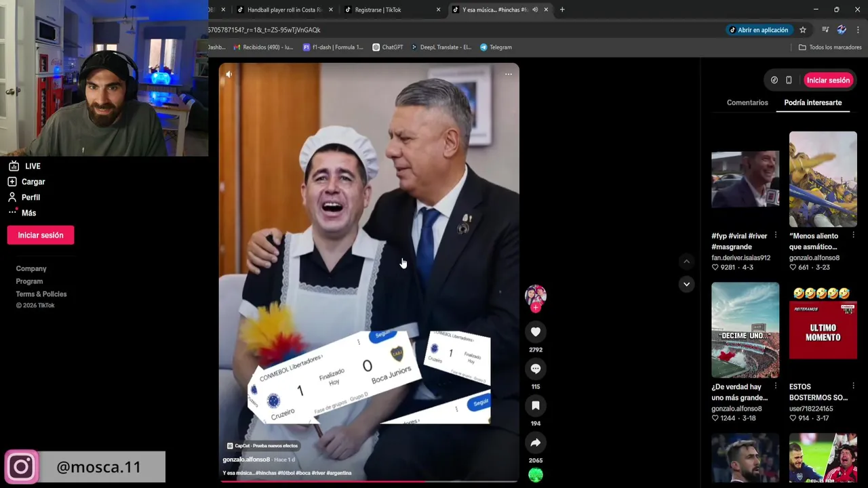The image size is (868, 488).
Task: Click the top-right Iniciar sesión button
Action: (828, 80)
